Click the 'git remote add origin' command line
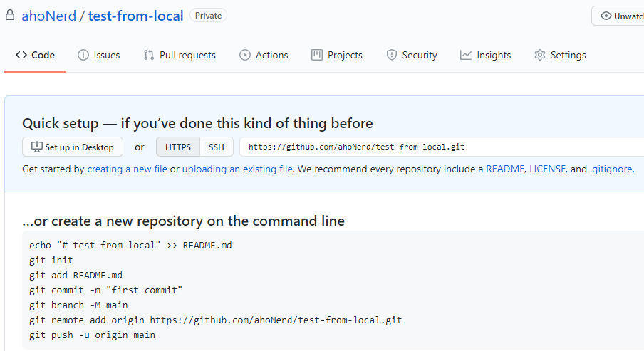The image size is (644, 351). tap(216, 320)
